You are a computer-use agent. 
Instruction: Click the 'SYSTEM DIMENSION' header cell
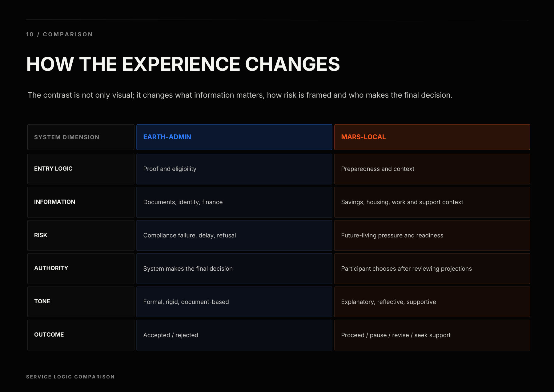81,137
